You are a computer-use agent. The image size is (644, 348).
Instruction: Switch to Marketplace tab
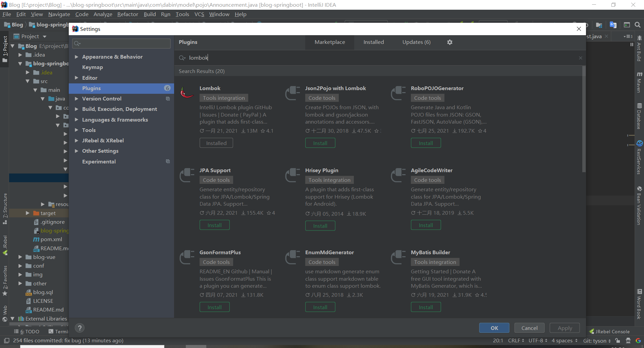click(x=330, y=42)
